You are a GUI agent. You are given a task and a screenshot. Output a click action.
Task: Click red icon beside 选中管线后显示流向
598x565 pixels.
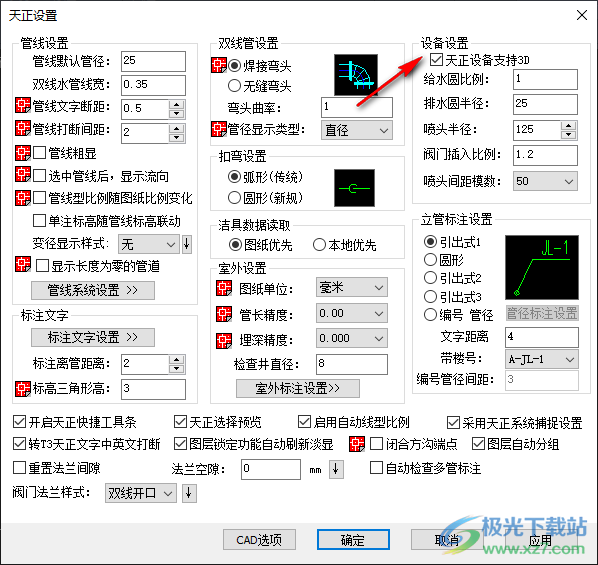[x=23, y=175]
